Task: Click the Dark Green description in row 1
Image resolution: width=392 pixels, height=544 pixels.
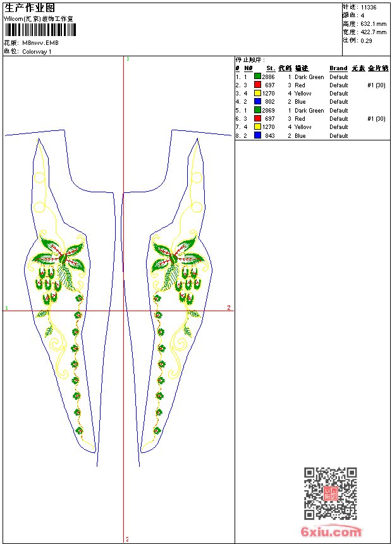Action: pos(309,77)
